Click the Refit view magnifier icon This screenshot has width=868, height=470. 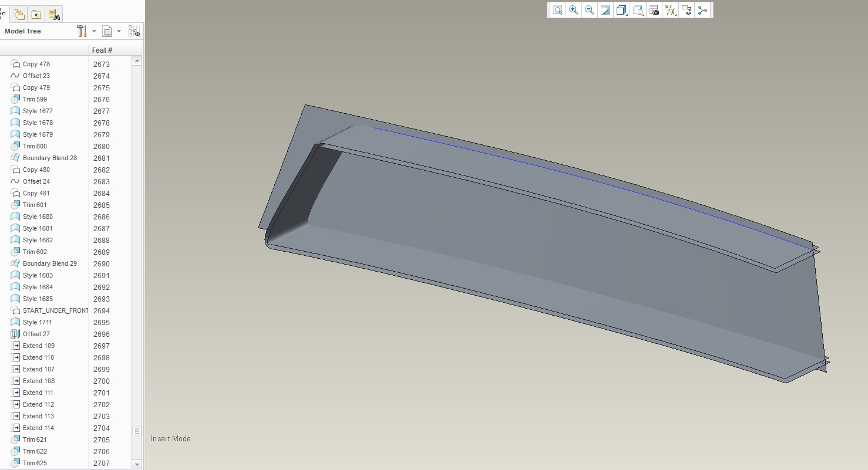(x=557, y=10)
